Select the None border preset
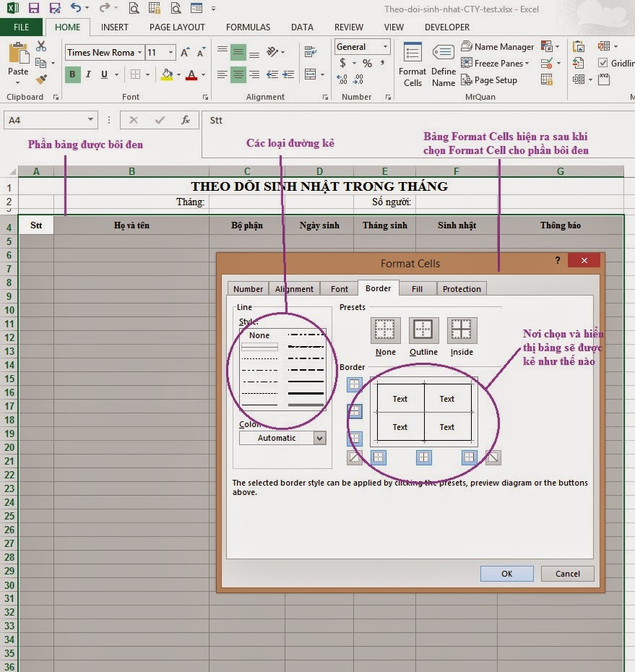Screen dimensions: 635x672 (385, 330)
